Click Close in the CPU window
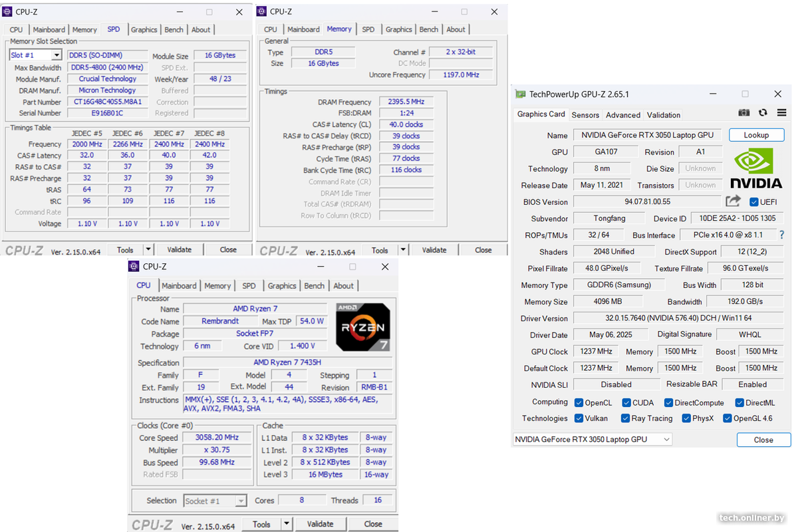 tap(373, 523)
